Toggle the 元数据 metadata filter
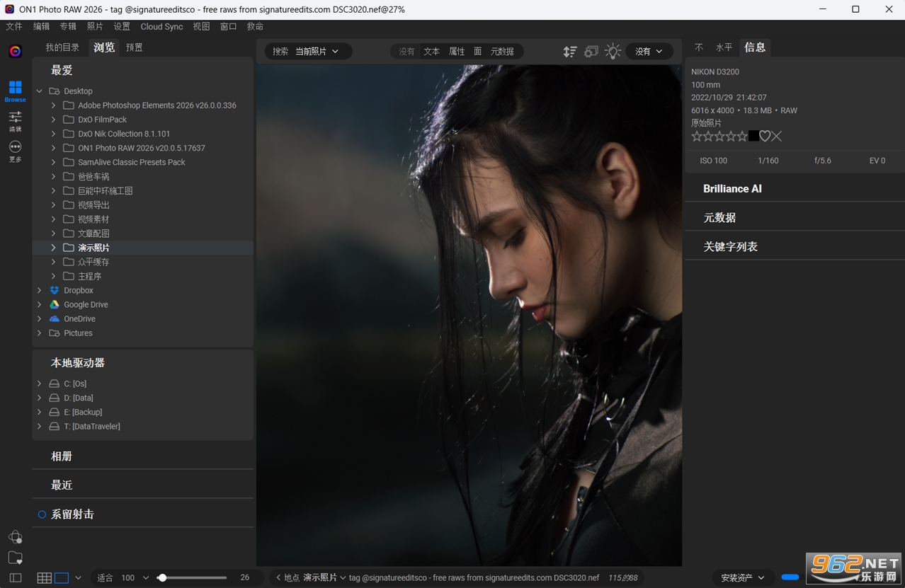Image resolution: width=905 pixels, height=588 pixels. 502,52
